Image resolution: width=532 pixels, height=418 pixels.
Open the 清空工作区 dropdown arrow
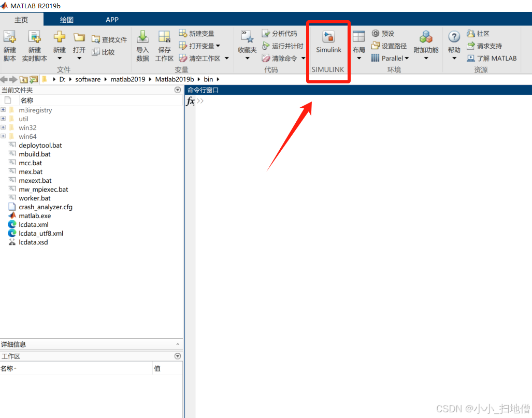[227, 59]
